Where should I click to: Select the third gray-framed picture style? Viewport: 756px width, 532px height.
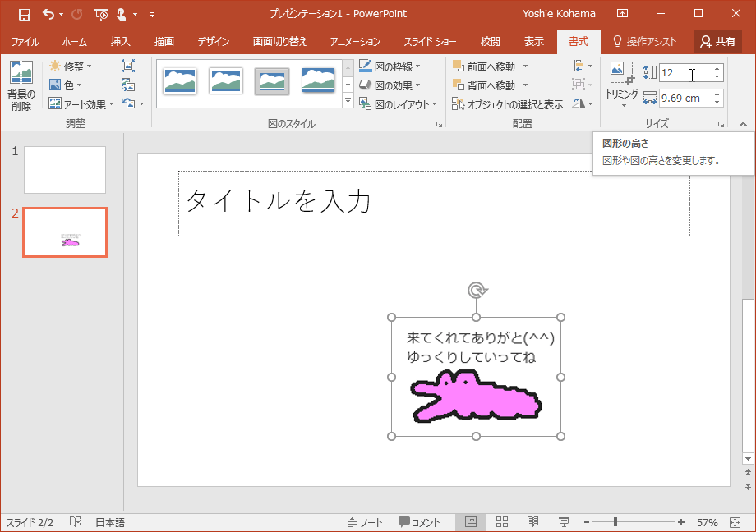[x=272, y=81]
